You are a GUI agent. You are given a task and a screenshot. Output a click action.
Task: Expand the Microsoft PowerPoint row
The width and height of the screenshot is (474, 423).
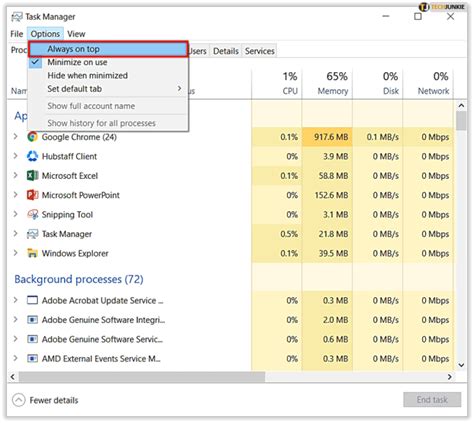click(x=15, y=195)
